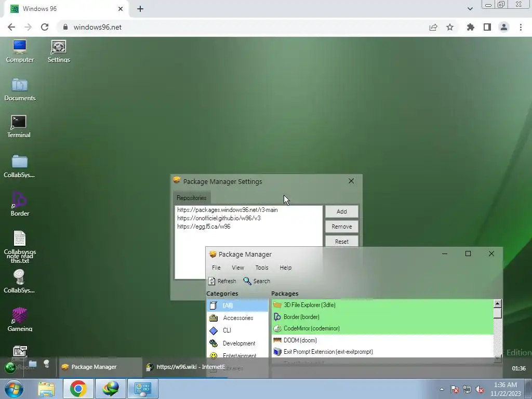The image size is (532, 399).
Task: Click the packages list scroll up arrow
Action: (497, 303)
